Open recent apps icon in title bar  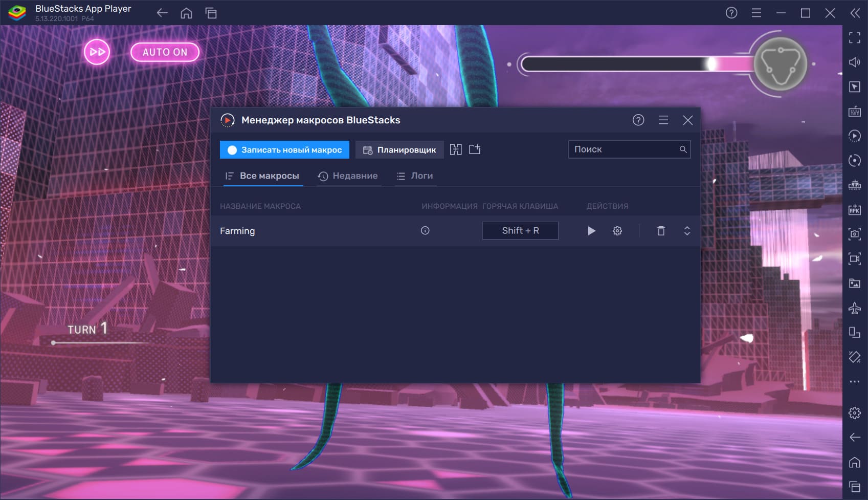pyautogui.click(x=211, y=13)
